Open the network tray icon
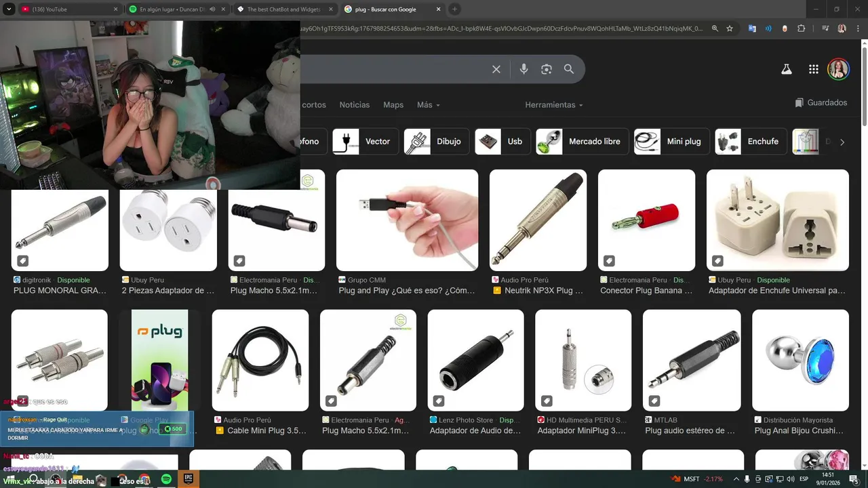 pos(779,479)
